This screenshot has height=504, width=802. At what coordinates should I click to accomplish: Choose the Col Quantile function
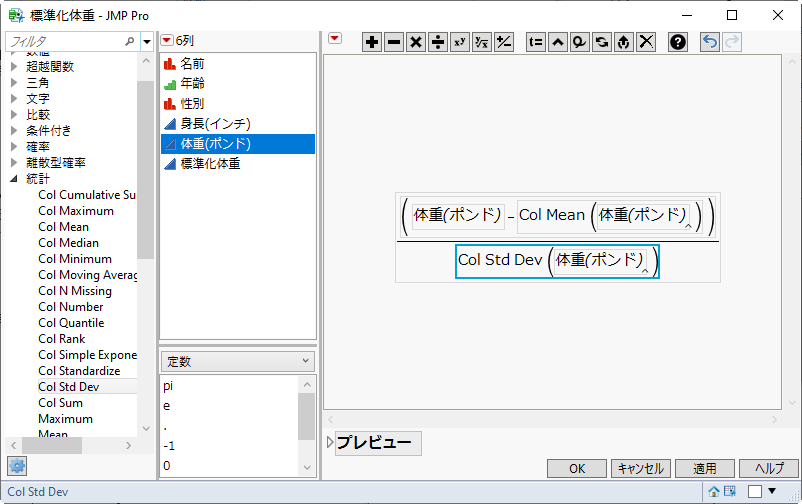tap(71, 323)
